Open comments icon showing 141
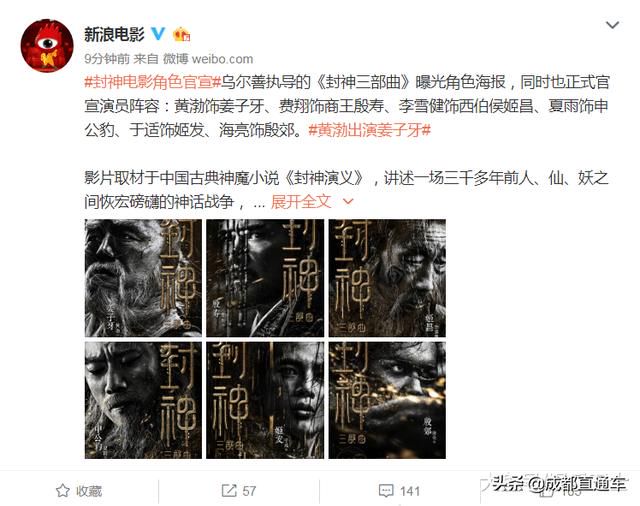640x506 pixels. click(x=399, y=491)
